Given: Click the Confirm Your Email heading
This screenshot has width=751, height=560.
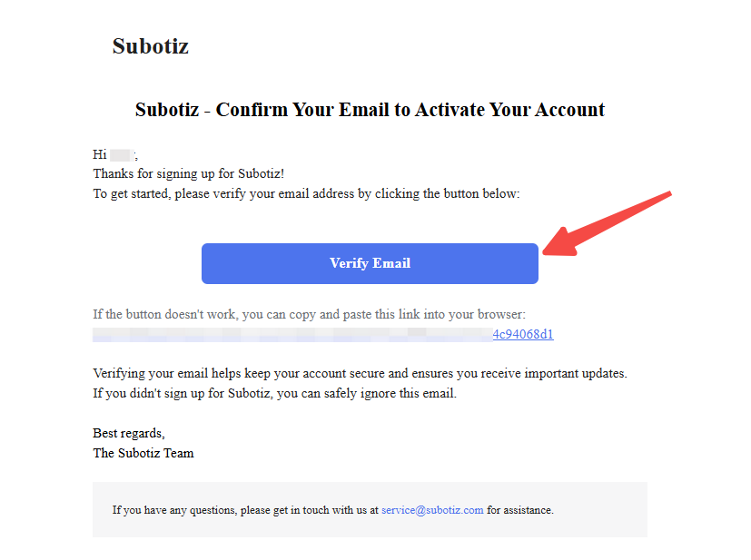Looking at the screenshot, I should (370, 110).
